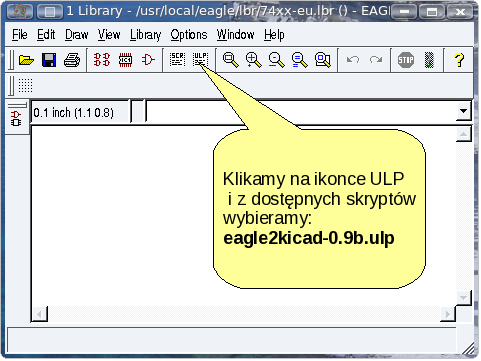Open help with the yellow question mark
481x361 pixels.
point(459,60)
